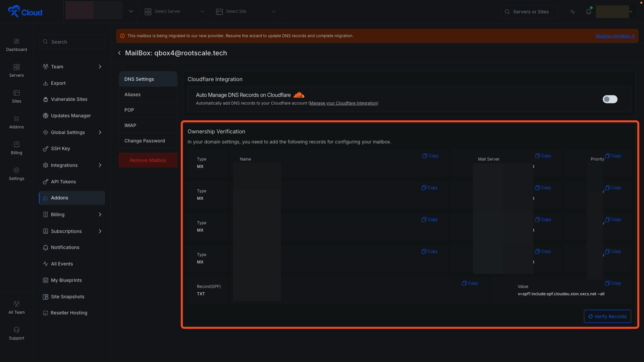Image resolution: width=644 pixels, height=362 pixels.
Task: Select Addons in the settings sidebar
Action: (72, 198)
